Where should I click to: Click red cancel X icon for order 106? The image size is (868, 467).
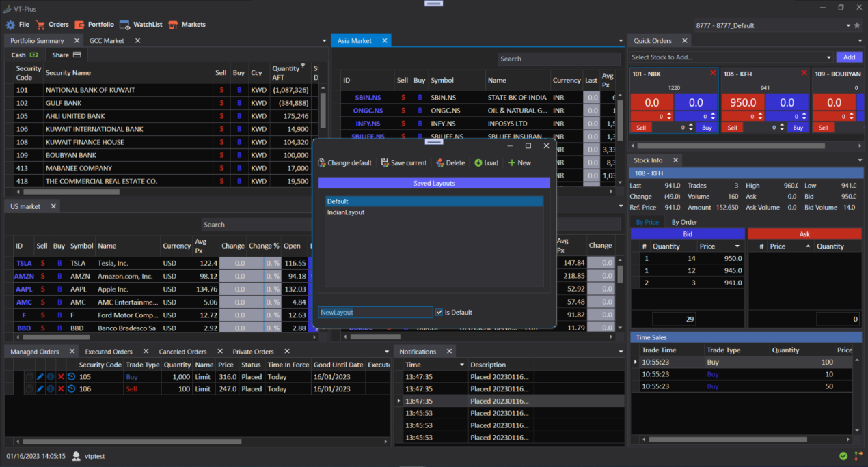pyautogui.click(x=61, y=388)
